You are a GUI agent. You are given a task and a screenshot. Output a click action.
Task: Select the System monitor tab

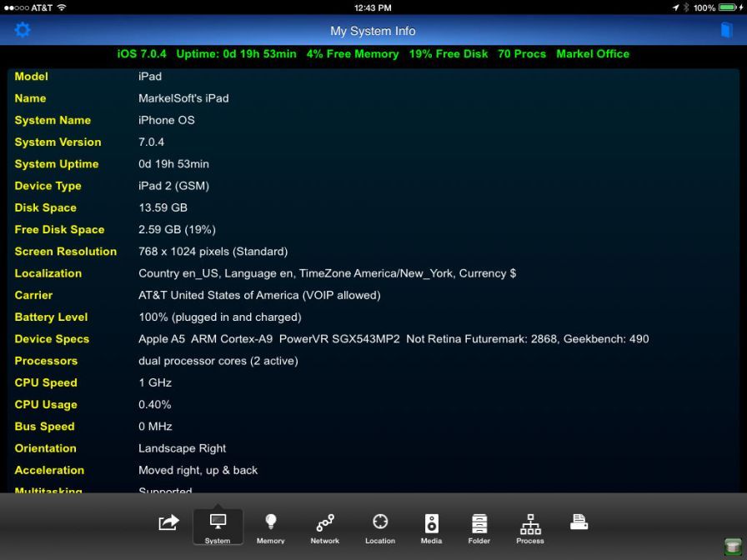(x=218, y=528)
